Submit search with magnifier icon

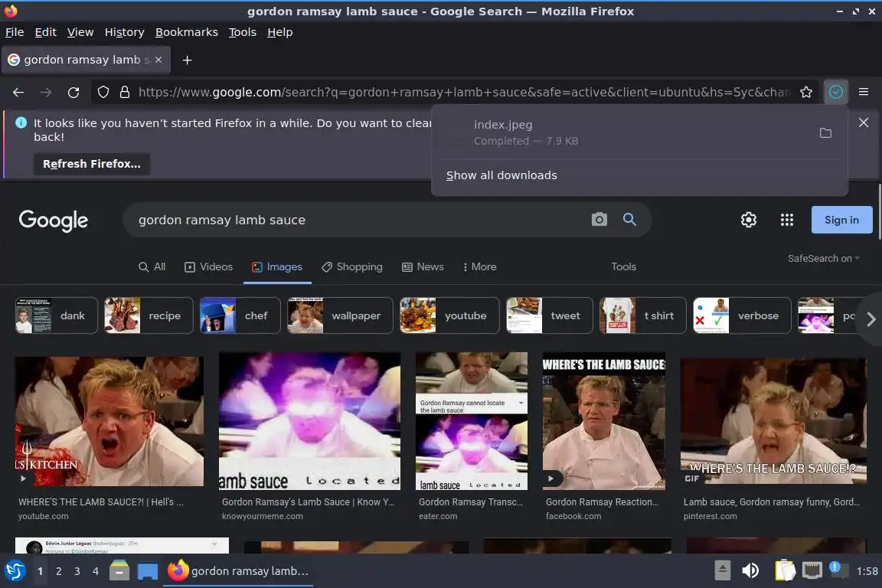pyautogui.click(x=629, y=220)
